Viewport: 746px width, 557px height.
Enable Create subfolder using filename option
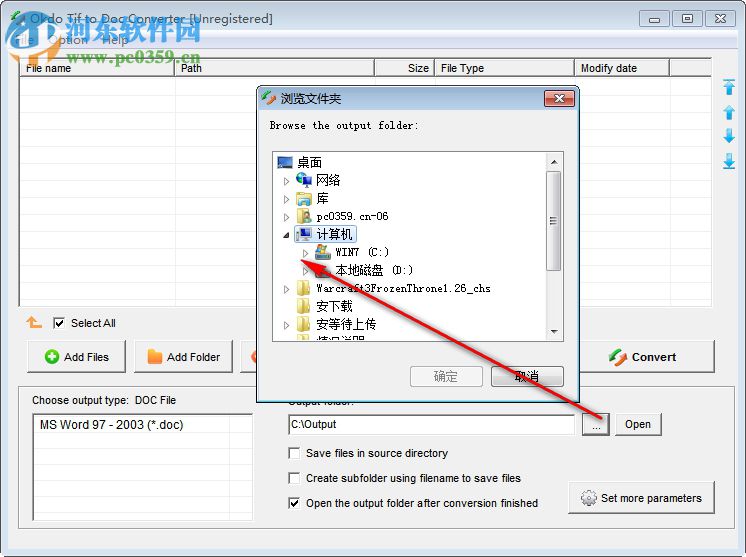[294, 478]
